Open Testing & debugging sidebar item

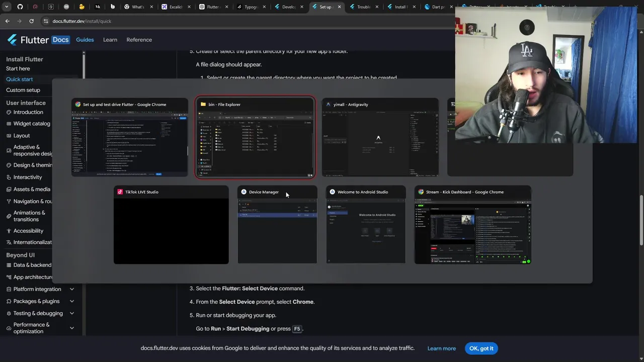[x=38, y=313]
